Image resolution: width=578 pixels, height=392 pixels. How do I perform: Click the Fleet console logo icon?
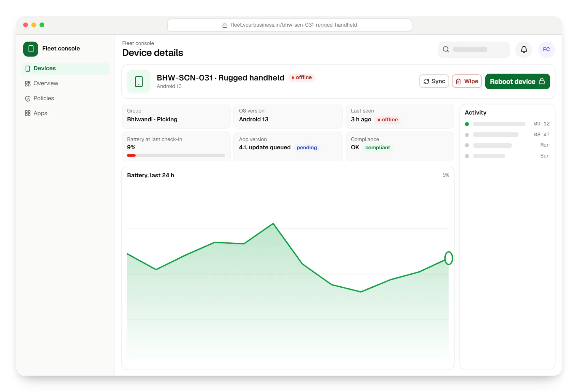(31, 49)
